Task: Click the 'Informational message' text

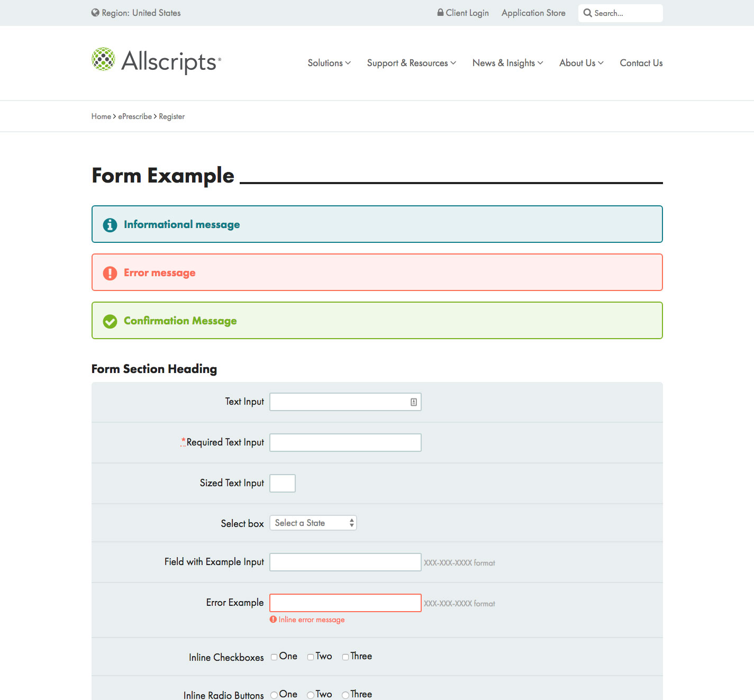Action: pyautogui.click(x=181, y=225)
